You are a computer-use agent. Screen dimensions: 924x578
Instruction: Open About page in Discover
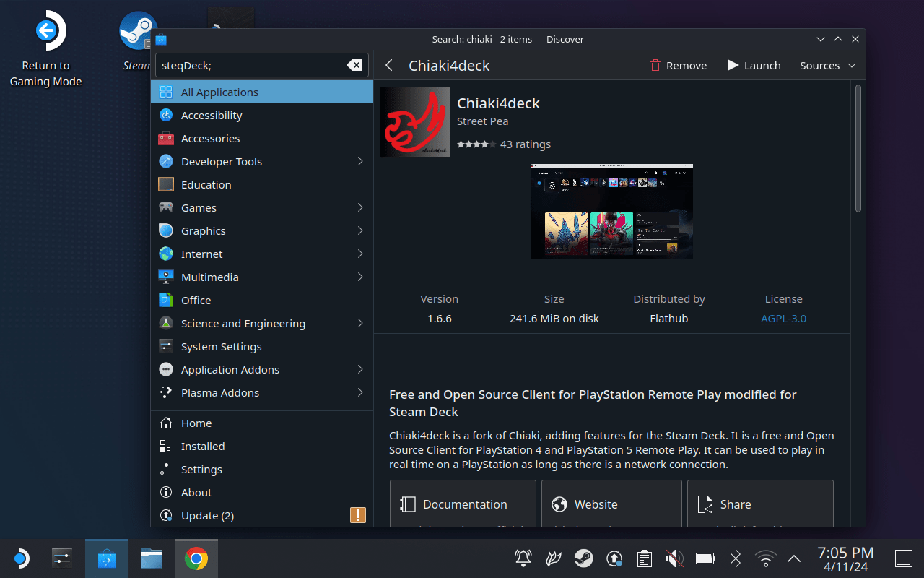[x=262, y=492]
